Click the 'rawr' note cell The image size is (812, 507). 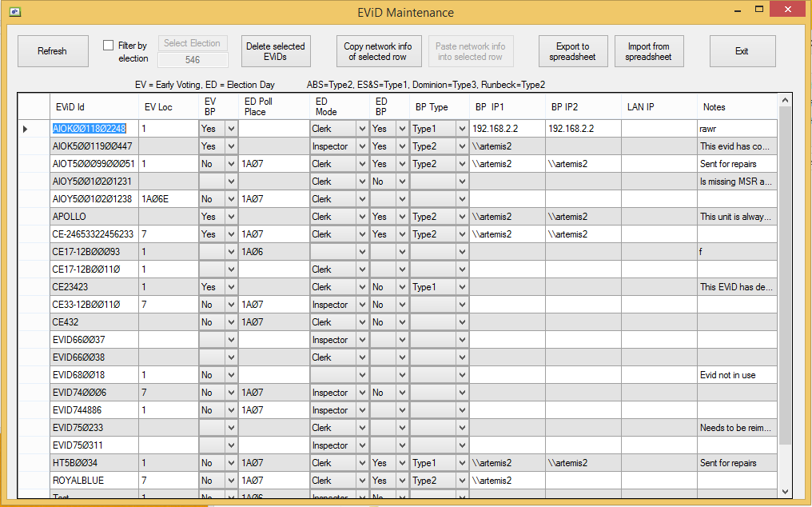(738, 129)
